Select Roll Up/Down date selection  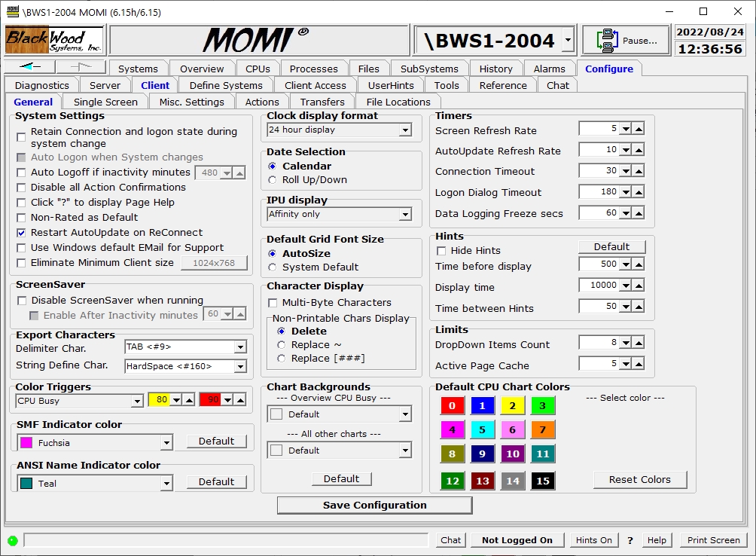point(273,180)
